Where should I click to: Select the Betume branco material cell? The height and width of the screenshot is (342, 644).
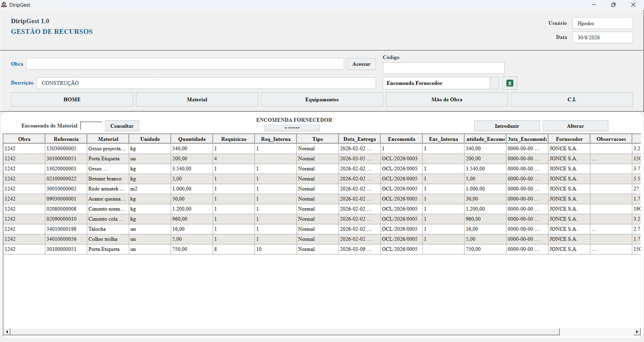coord(108,179)
